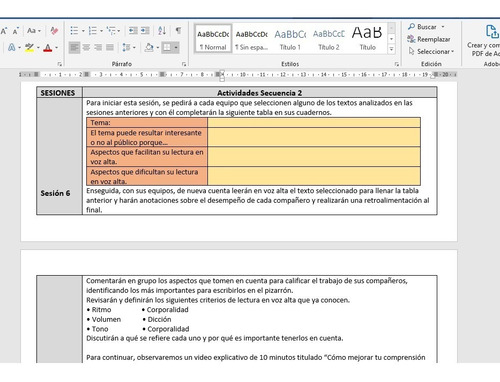500x382 pixels.
Task: Expand the Borders dropdown arrow
Action: coord(176,48)
